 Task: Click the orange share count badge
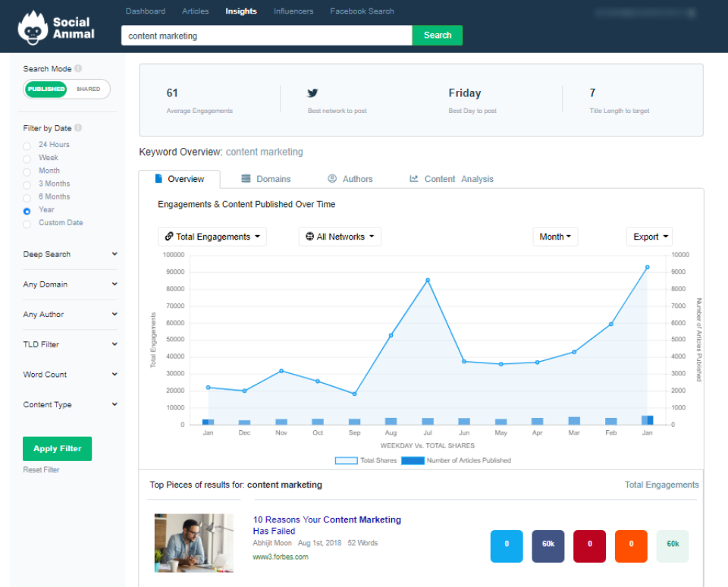click(631, 545)
